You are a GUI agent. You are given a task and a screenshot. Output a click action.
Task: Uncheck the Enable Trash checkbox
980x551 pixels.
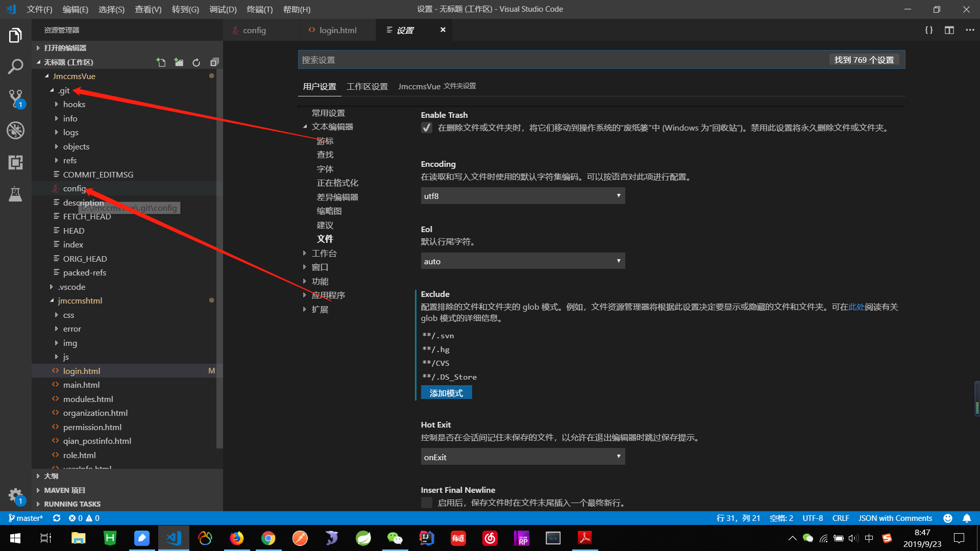pyautogui.click(x=426, y=128)
